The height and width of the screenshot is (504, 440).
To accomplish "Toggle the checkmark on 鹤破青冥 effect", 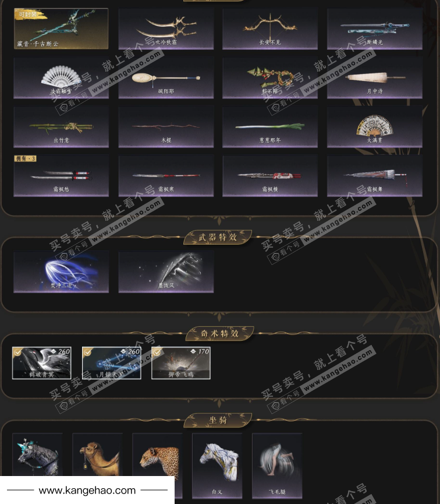I will tap(17, 353).
